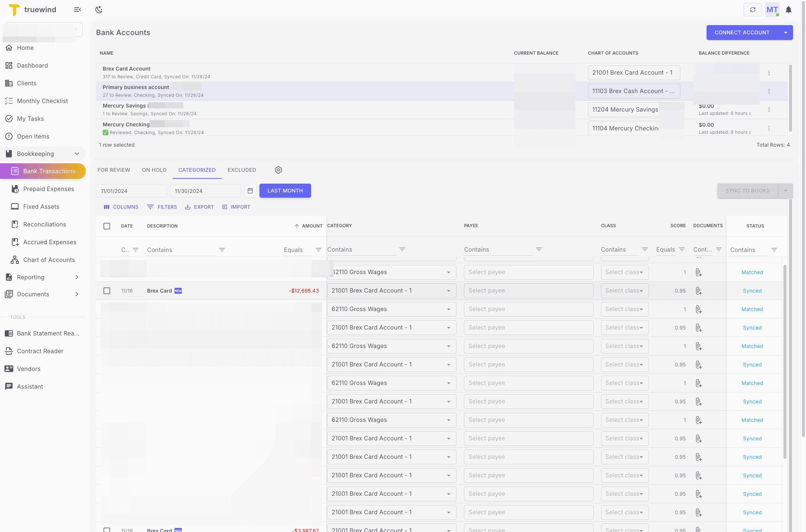Expand the Connect Account options arrow
The height and width of the screenshot is (532, 806).
click(785, 33)
